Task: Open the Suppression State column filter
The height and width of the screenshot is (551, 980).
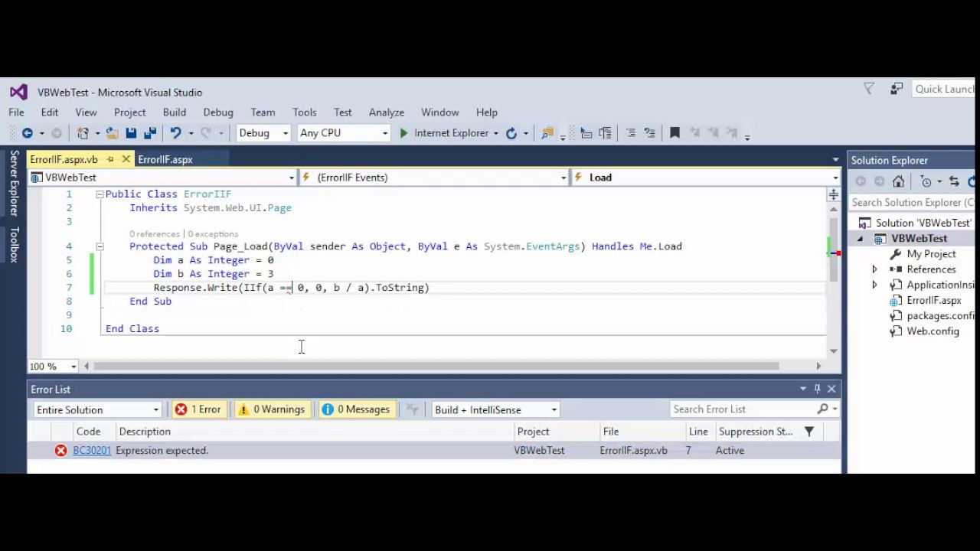Action: [x=809, y=432]
